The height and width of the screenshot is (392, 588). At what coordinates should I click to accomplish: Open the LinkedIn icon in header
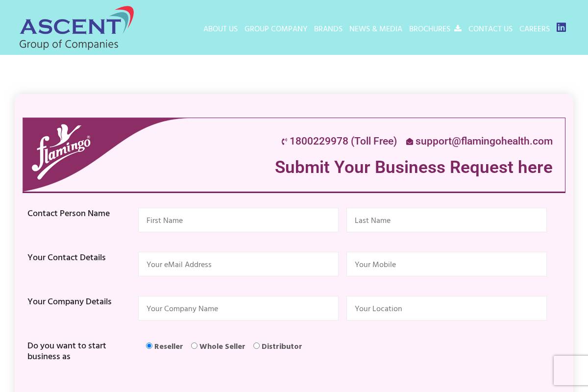pos(561,27)
